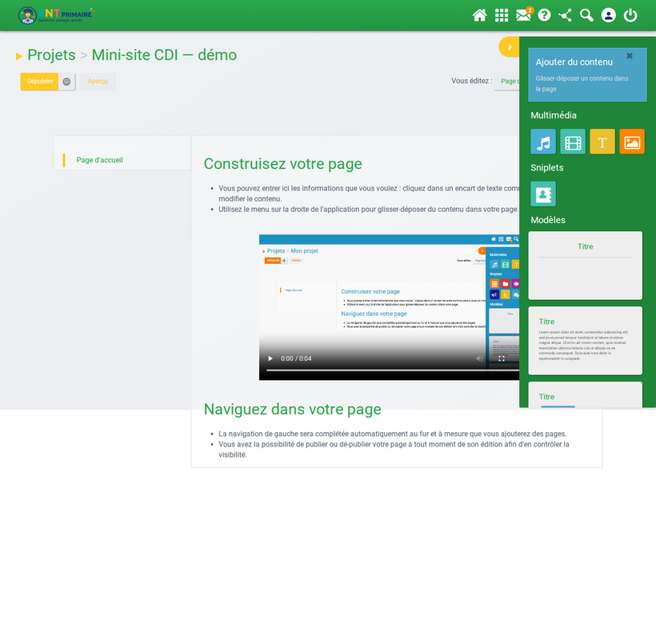This screenshot has height=644, width=656.
Task: Click the Sniplets section label
Action: point(547,168)
